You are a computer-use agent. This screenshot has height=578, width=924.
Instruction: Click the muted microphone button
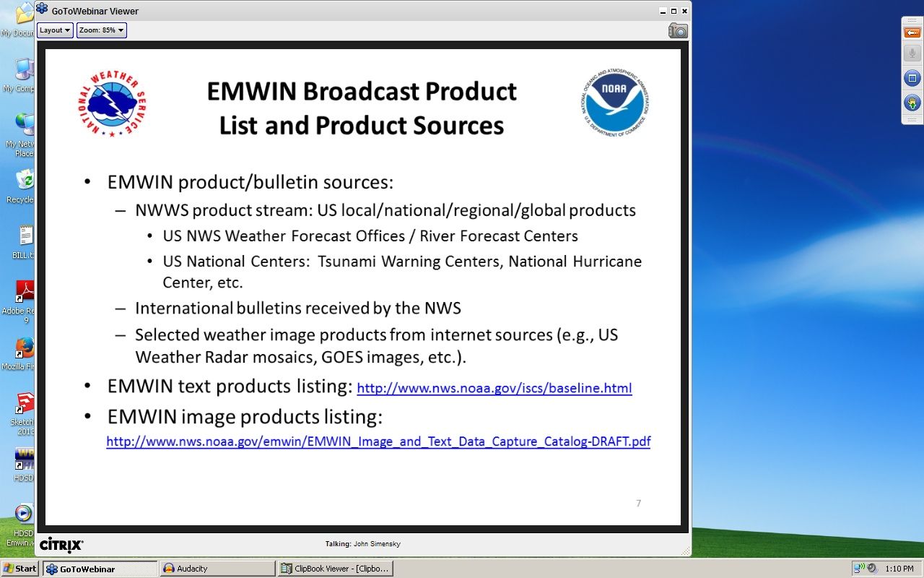[x=912, y=53]
